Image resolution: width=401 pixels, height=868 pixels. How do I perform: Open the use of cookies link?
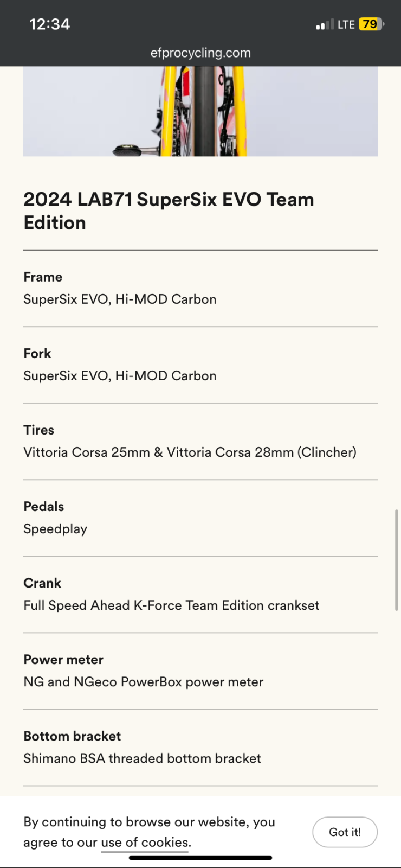pos(145,843)
